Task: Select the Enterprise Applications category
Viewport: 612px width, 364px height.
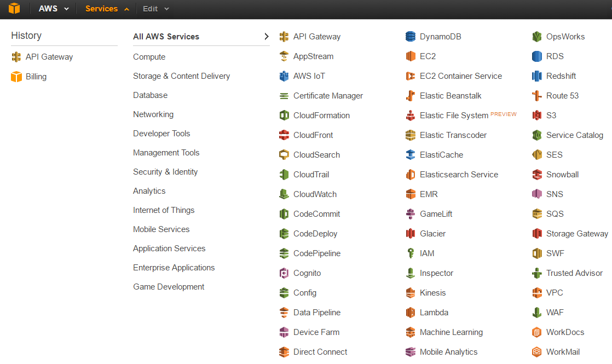Action: coord(174,267)
